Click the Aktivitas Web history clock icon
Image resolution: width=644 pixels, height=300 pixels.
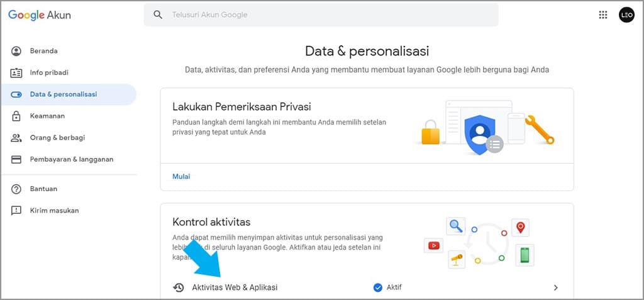[x=179, y=287]
